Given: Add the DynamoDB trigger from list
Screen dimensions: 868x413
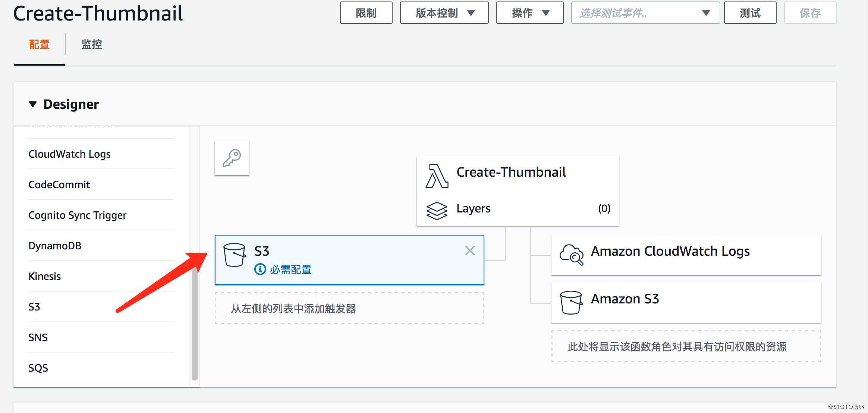Looking at the screenshot, I should tap(55, 246).
